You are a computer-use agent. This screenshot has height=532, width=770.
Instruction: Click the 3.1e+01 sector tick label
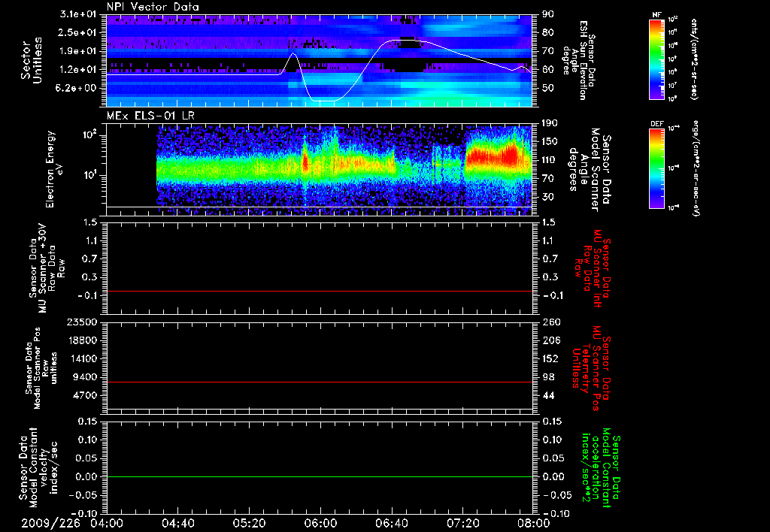78,14
